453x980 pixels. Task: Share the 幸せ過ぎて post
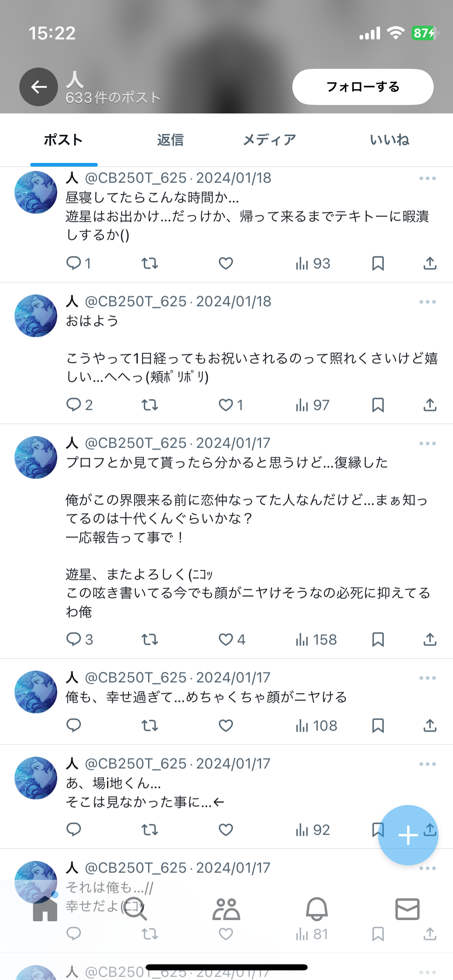[x=430, y=725]
